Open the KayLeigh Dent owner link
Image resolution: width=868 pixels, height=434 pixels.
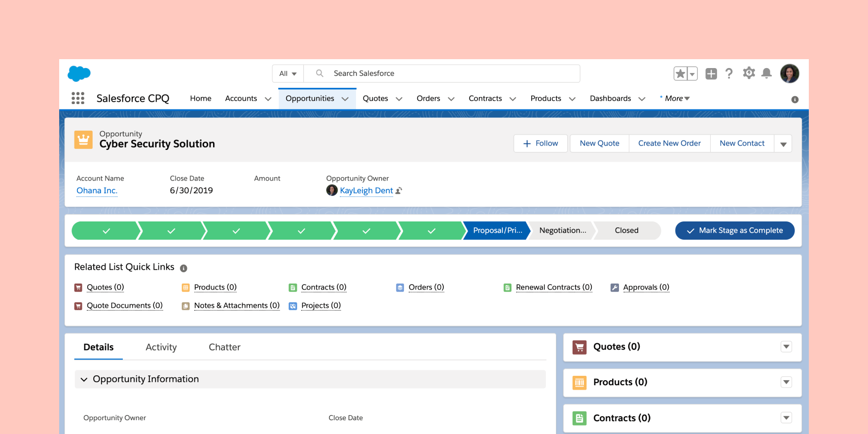(x=366, y=191)
